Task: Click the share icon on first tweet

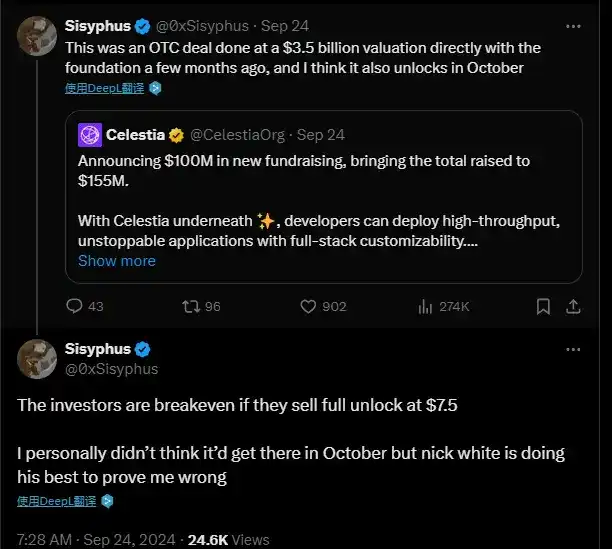Action: click(574, 307)
